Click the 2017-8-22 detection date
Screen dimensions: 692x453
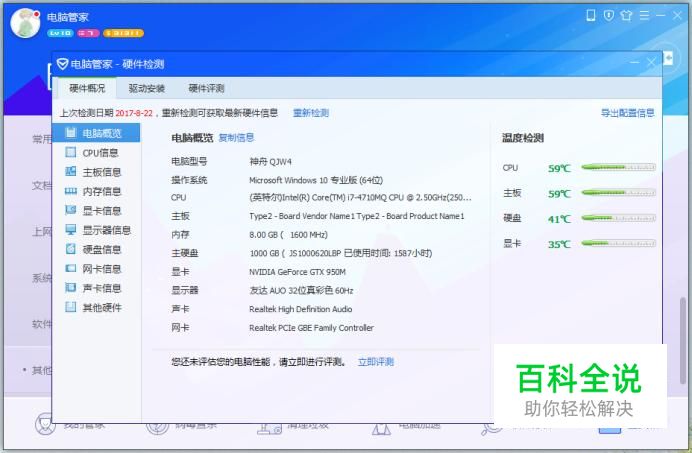[134, 113]
